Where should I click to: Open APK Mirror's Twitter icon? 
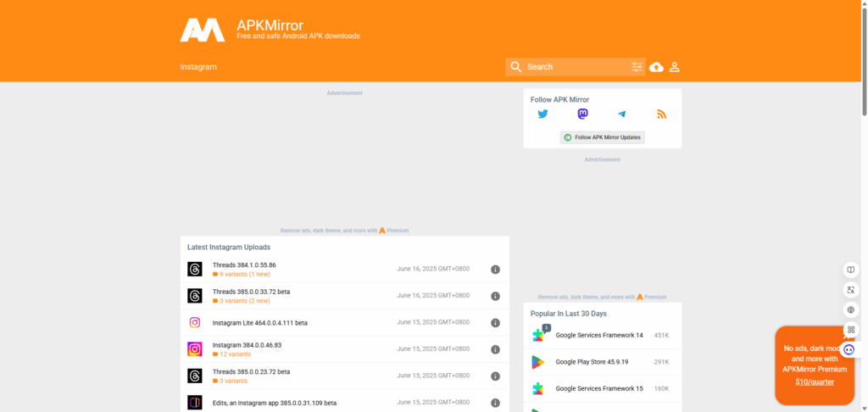point(543,114)
